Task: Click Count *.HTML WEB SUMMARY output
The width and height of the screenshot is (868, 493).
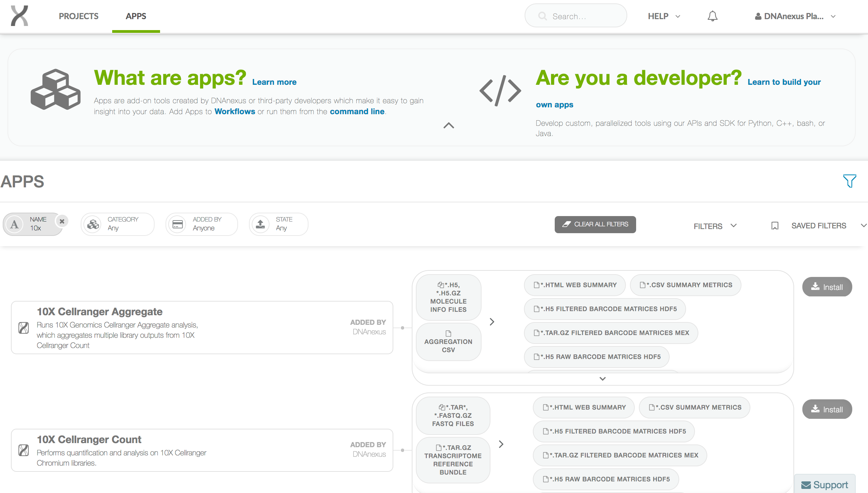Action: tap(584, 407)
